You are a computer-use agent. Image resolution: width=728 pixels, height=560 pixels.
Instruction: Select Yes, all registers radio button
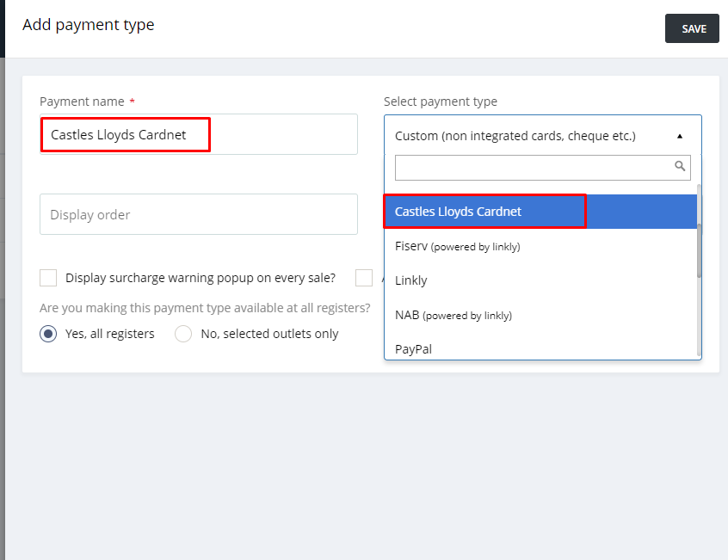point(48,334)
